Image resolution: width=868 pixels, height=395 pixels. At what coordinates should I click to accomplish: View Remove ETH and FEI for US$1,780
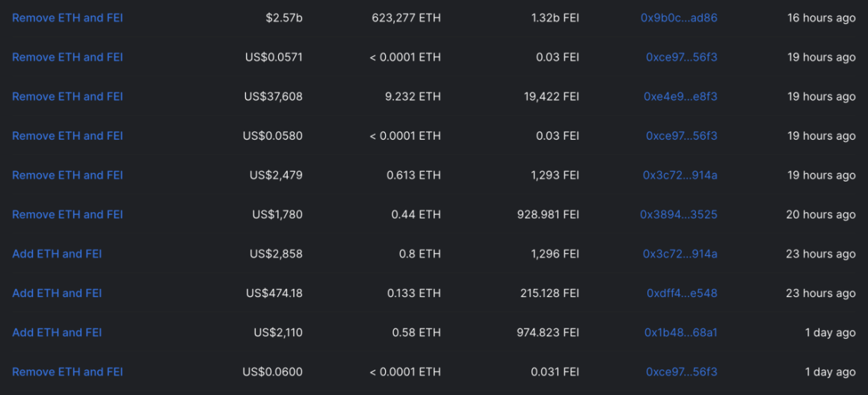[67, 214]
